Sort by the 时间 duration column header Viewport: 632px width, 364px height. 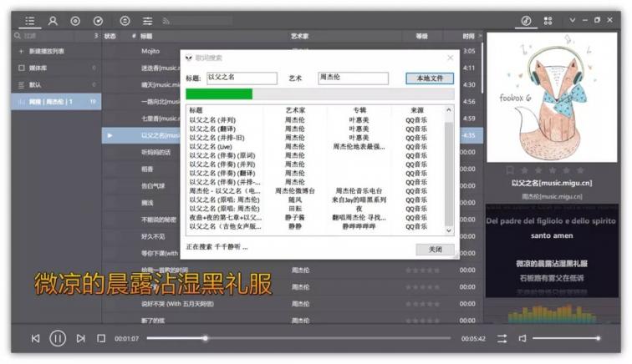(x=468, y=36)
